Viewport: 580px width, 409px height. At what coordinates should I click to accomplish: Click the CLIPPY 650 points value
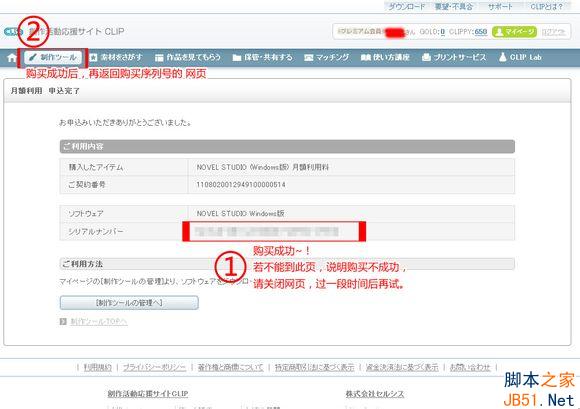480,32
